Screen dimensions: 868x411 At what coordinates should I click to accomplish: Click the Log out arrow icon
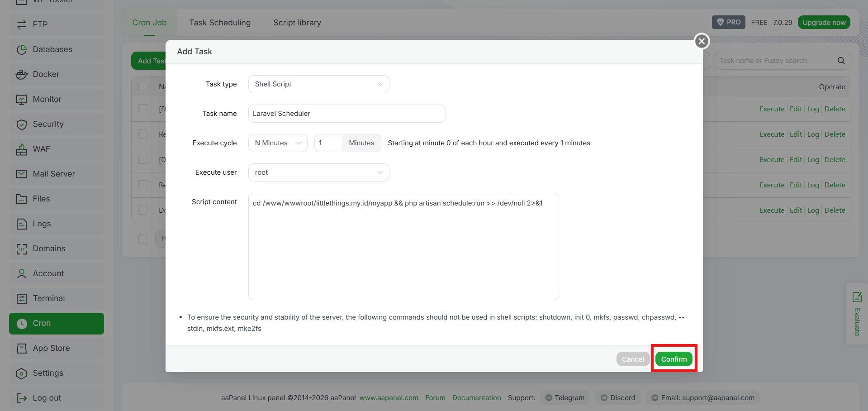(x=22, y=398)
